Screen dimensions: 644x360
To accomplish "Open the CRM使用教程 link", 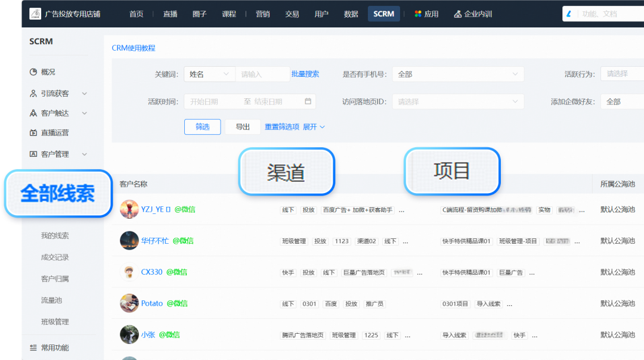I will pos(134,48).
